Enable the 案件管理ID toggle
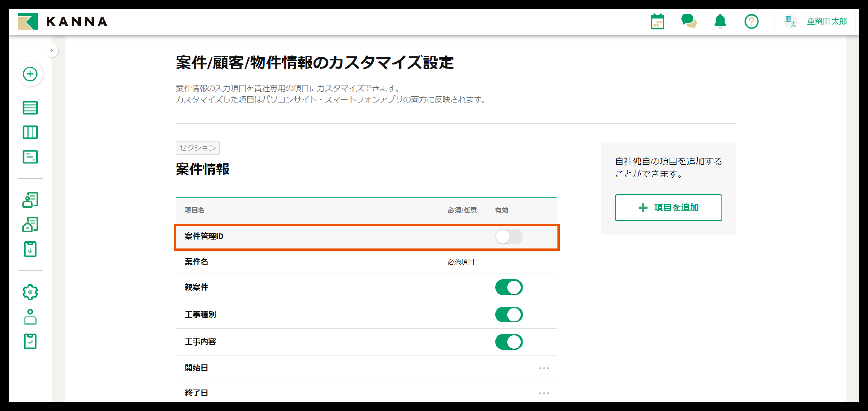Screen dimensions: 868x411 (509, 237)
